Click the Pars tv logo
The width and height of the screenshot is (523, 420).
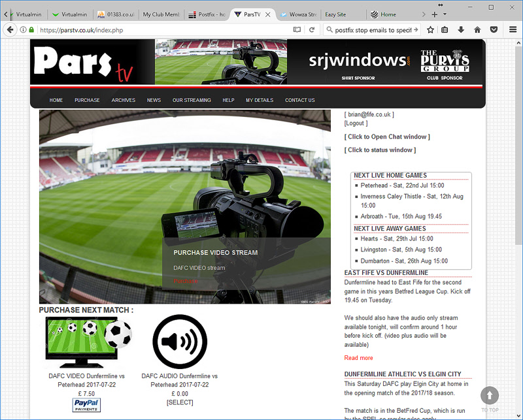(84, 63)
